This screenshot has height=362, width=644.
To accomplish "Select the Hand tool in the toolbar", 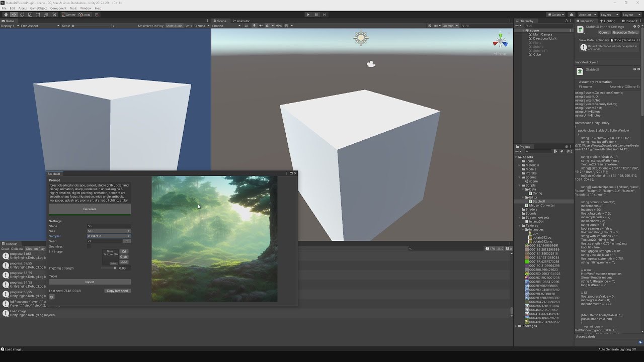I will 6,15.
